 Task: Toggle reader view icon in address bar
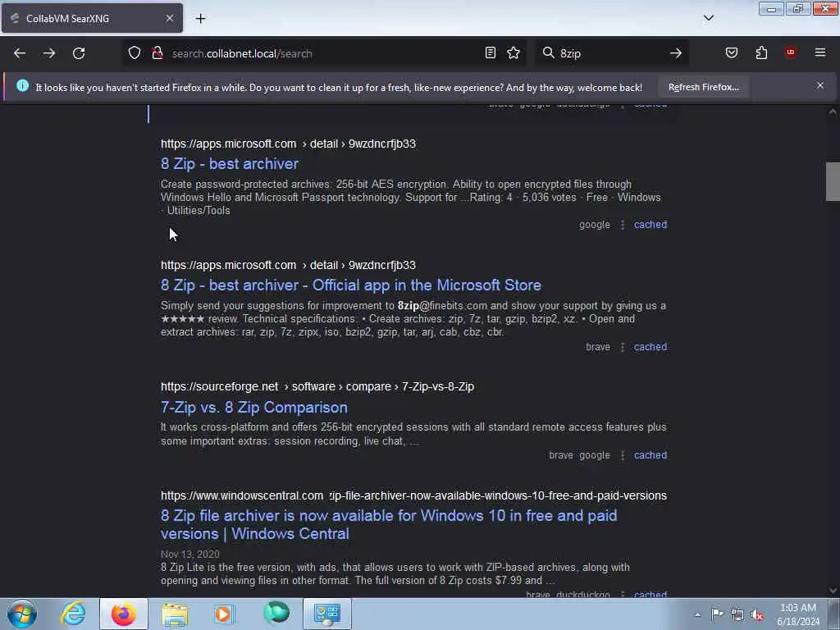[491, 52]
